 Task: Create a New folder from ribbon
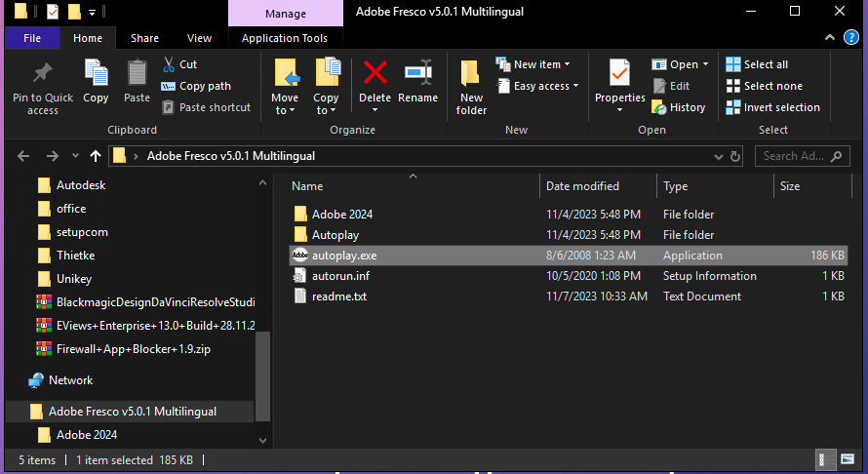click(x=471, y=86)
